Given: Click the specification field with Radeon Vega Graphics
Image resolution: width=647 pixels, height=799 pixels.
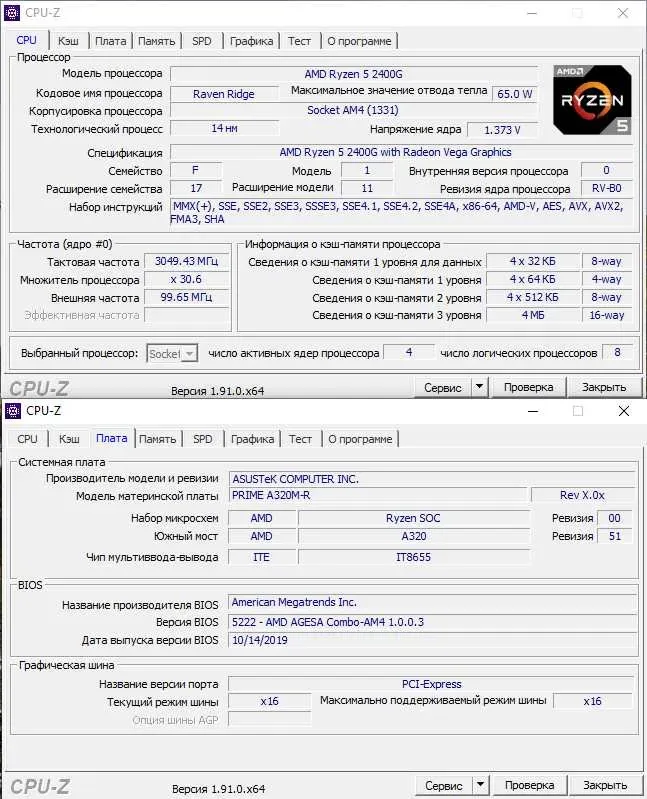Looking at the screenshot, I should [401, 152].
